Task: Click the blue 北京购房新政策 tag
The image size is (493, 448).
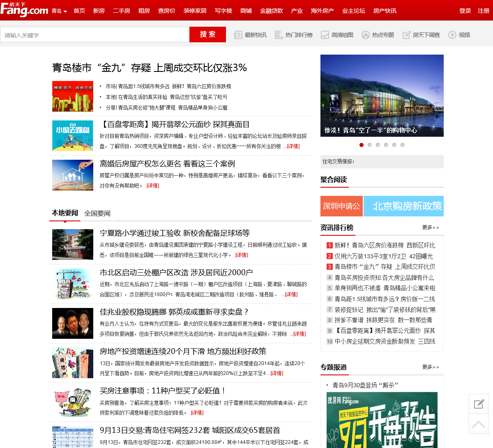Action: click(404, 206)
